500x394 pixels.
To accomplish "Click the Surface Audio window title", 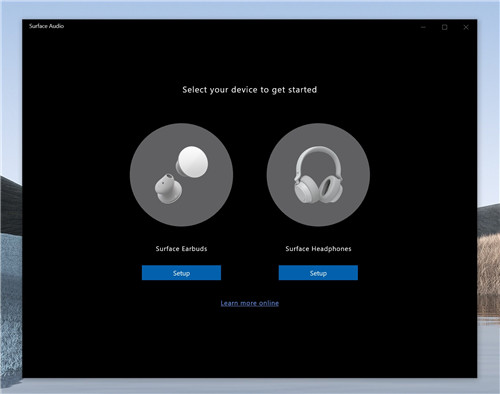I will (46, 26).
